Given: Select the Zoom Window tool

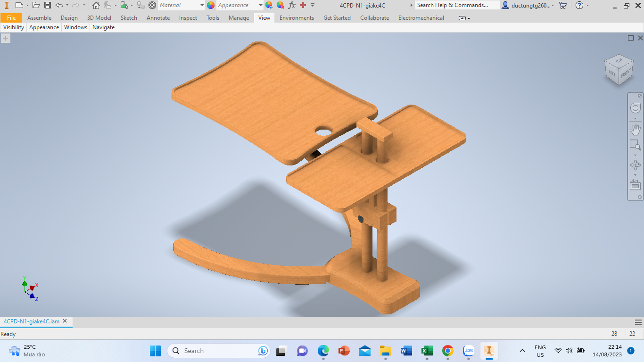Looking at the screenshot, I should (636, 145).
